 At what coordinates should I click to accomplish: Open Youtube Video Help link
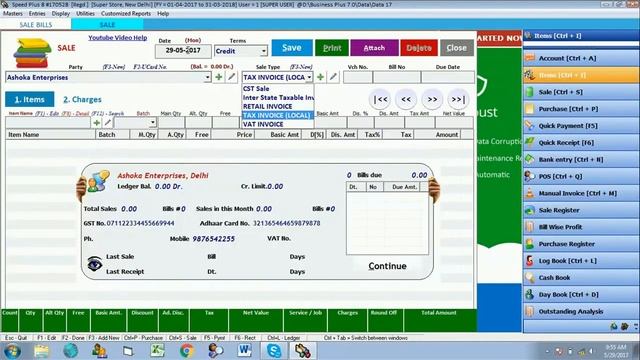click(118, 38)
